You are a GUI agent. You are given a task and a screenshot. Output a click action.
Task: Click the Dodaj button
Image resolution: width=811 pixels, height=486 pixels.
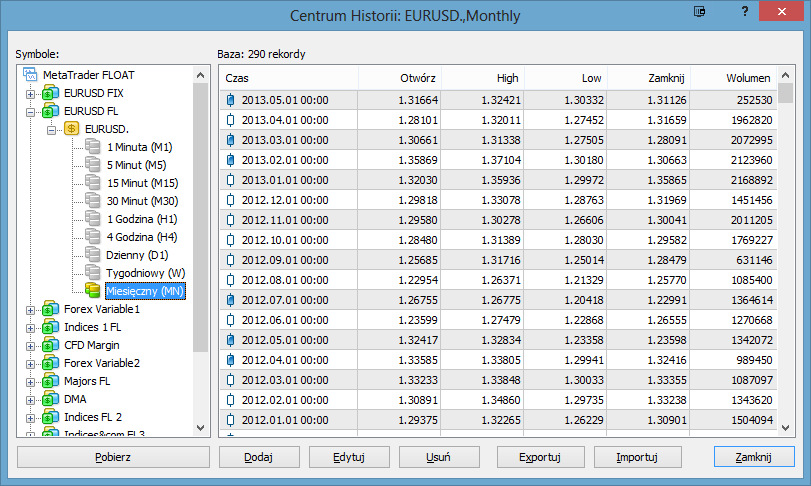coord(259,457)
